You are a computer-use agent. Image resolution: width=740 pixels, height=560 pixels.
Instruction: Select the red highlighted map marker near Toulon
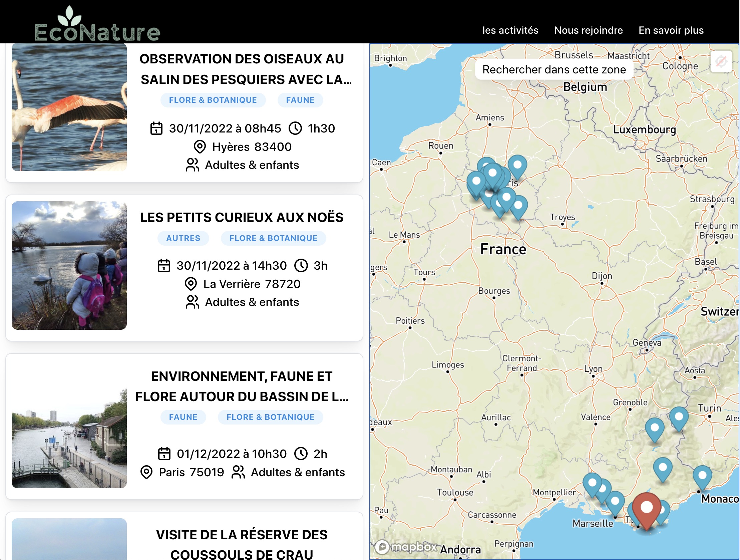point(647,511)
